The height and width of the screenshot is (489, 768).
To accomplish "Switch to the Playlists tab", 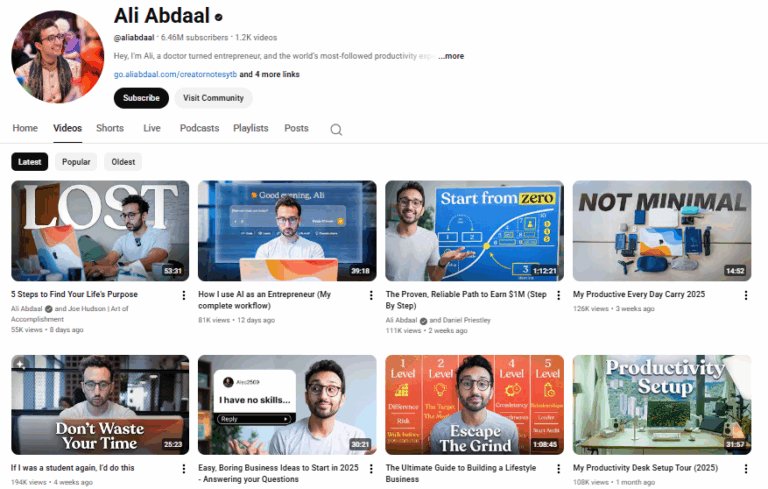I will [x=250, y=128].
